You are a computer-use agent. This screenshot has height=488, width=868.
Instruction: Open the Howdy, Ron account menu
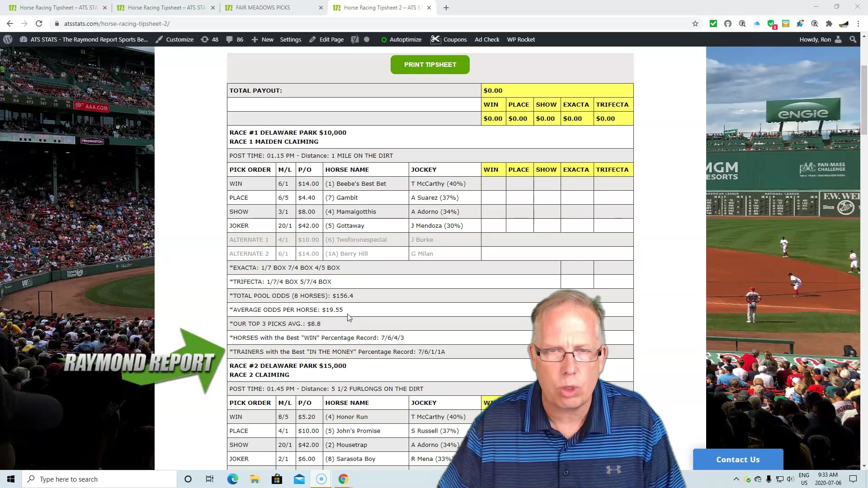click(x=821, y=39)
